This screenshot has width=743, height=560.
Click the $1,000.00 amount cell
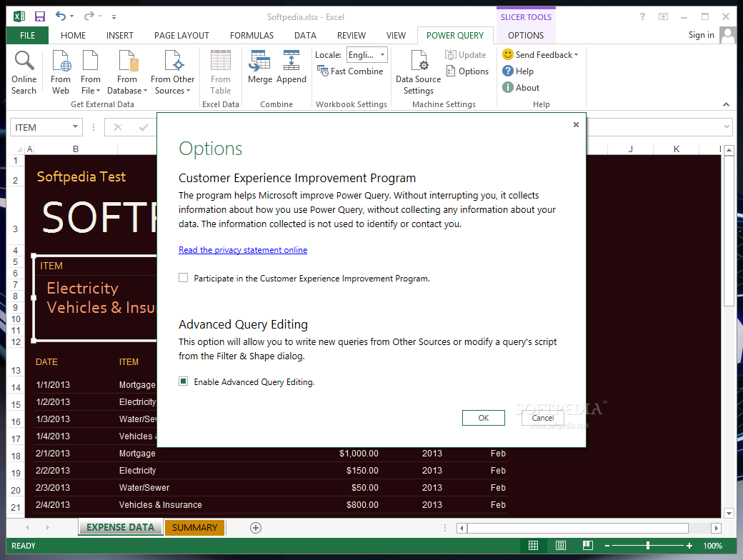(359, 454)
